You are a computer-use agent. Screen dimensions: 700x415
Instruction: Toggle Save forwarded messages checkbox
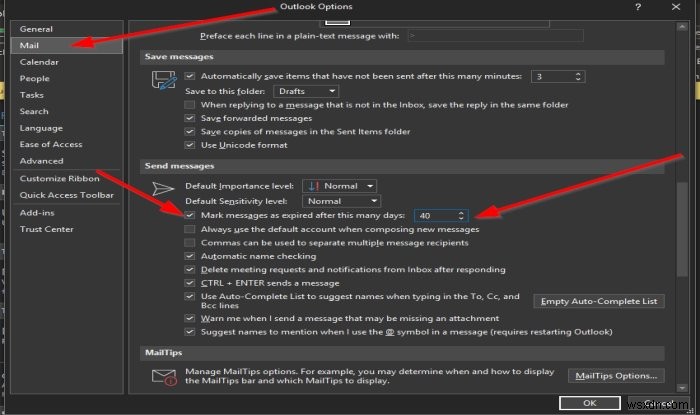190,118
